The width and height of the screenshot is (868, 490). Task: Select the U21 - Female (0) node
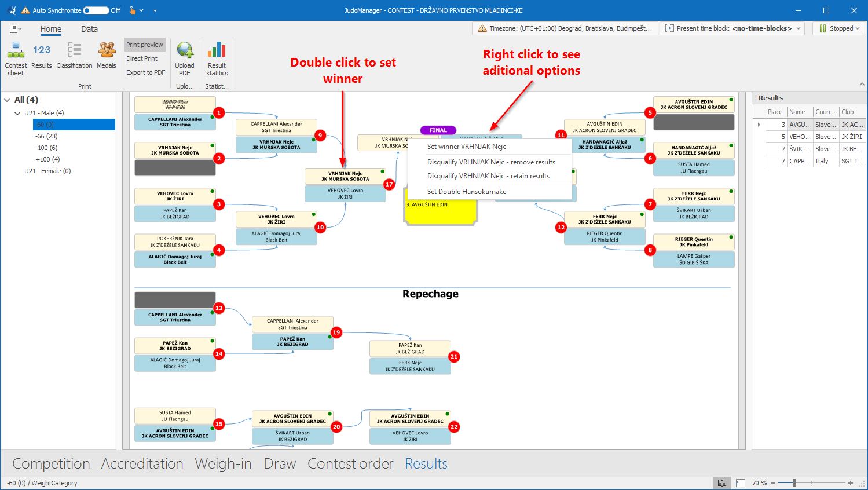click(47, 171)
